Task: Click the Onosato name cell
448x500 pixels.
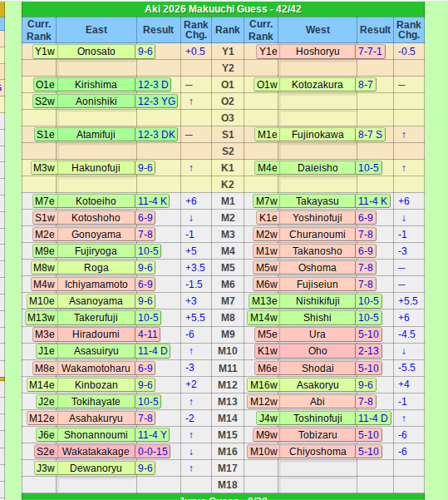Action: pyautogui.click(x=96, y=52)
